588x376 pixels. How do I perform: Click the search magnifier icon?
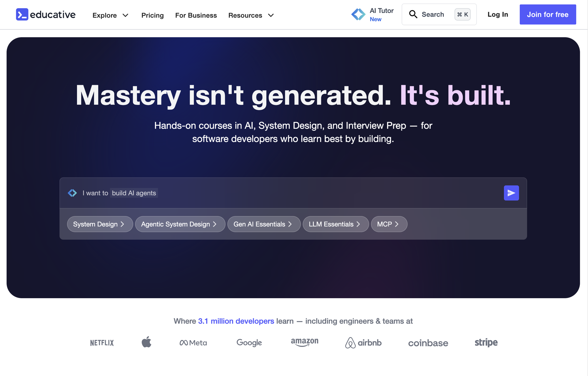click(413, 14)
